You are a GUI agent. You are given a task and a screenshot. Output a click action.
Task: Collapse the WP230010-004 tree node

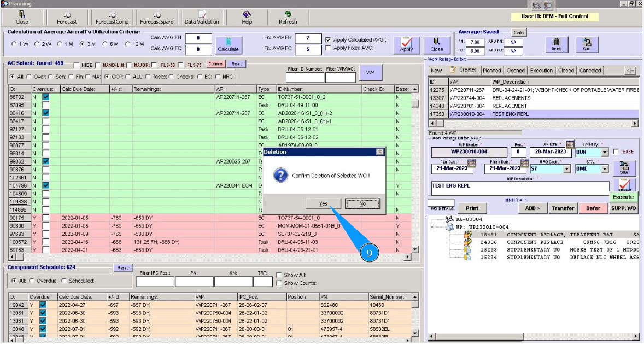pos(432,227)
